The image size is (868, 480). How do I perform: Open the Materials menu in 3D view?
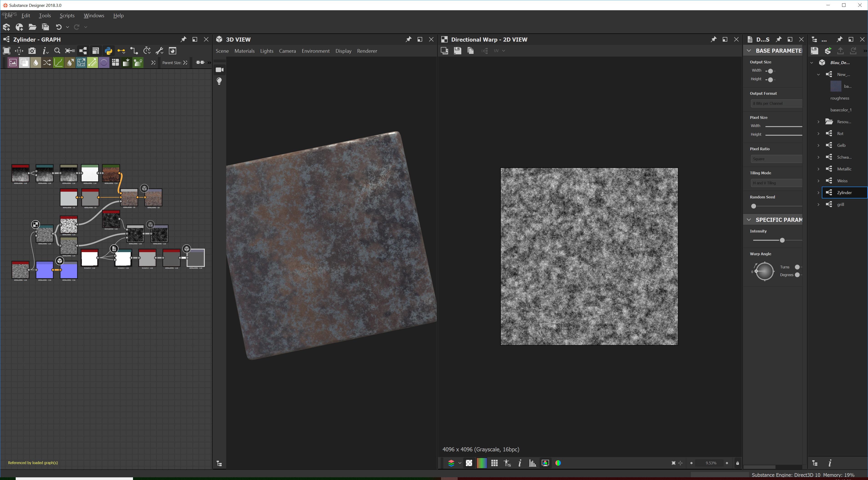click(x=244, y=51)
